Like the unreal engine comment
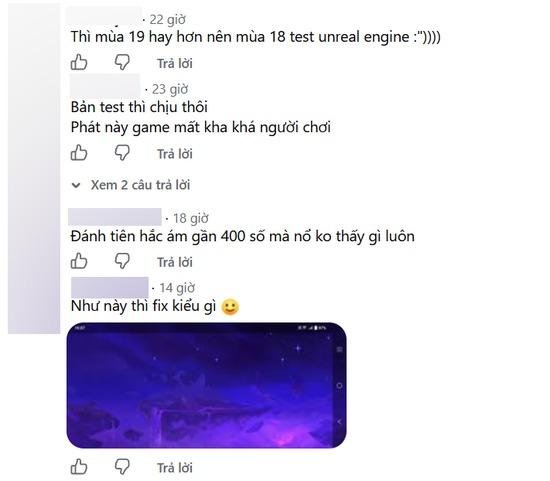The width and height of the screenshot is (550, 481). (x=79, y=63)
